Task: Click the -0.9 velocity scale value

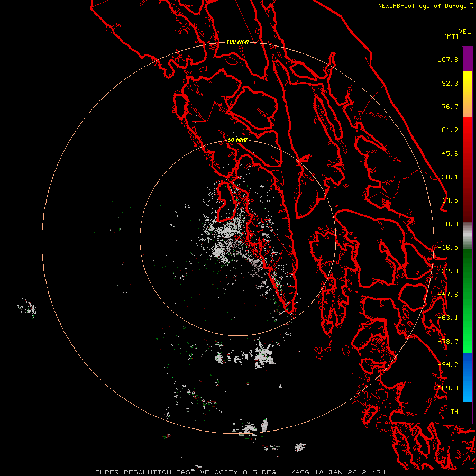Action: coord(450,224)
